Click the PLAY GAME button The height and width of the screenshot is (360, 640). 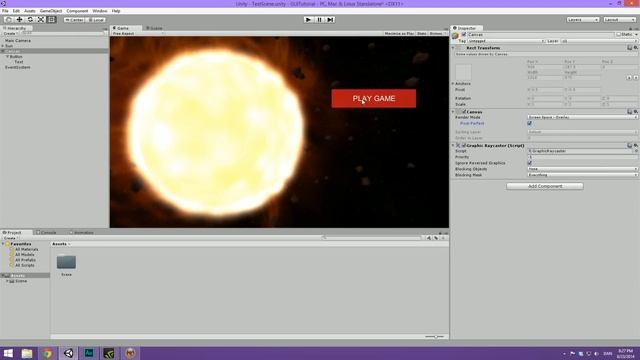373,98
